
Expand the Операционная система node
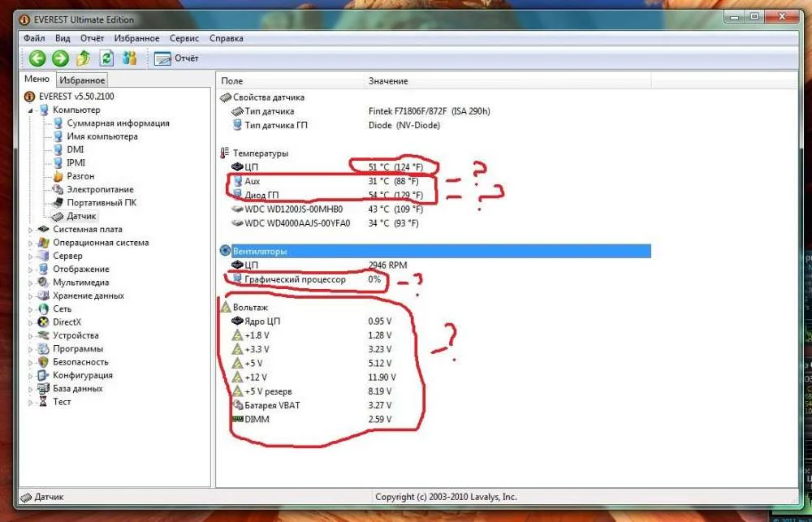pos(31,243)
